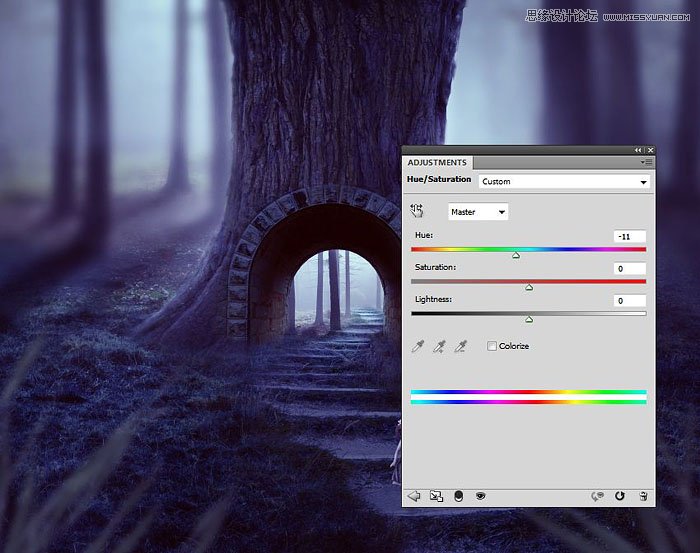The image size is (700, 553).
Task: Pick the add-to-sample eyedropper
Action: click(x=439, y=346)
